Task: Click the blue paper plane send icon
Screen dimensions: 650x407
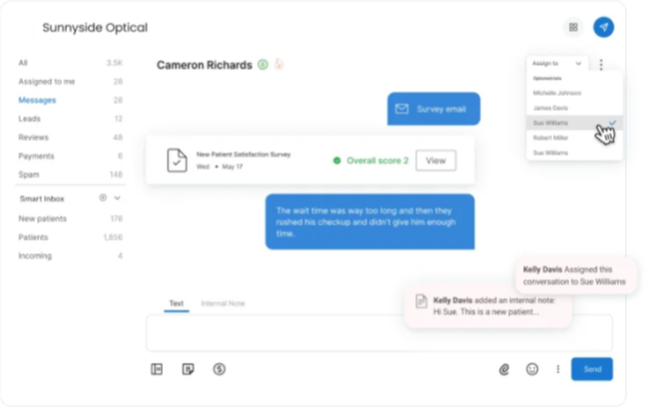Action: (x=604, y=27)
